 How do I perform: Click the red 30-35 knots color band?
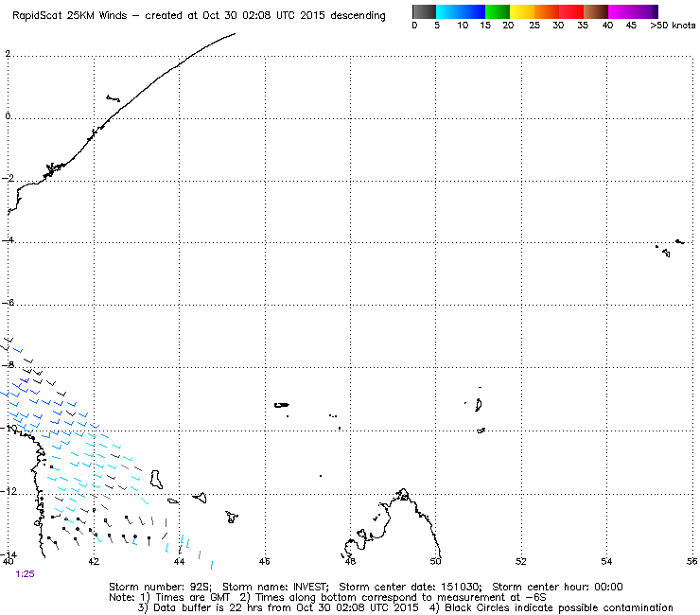571,11
